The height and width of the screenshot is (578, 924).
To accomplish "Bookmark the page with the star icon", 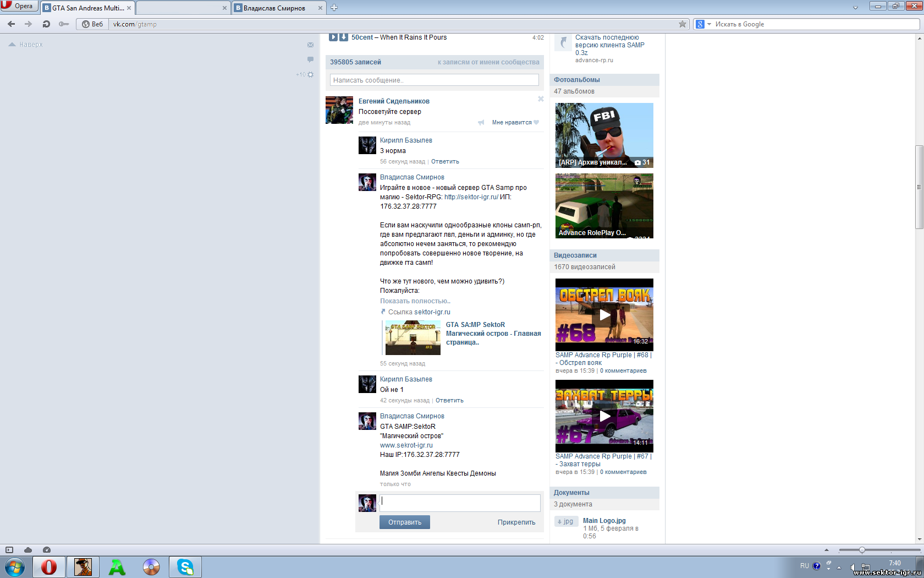I will coord(683,24).
